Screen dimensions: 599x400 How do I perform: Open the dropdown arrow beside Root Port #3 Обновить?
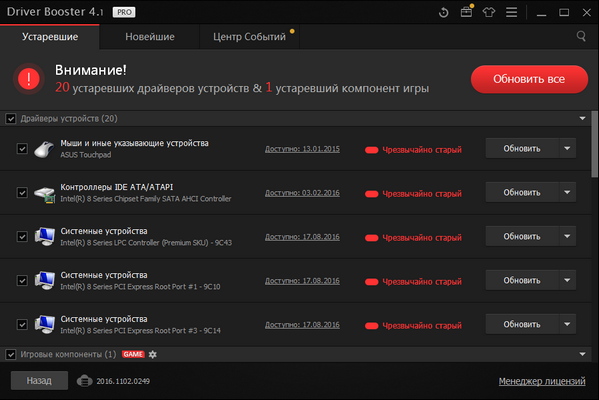(567, 324)
